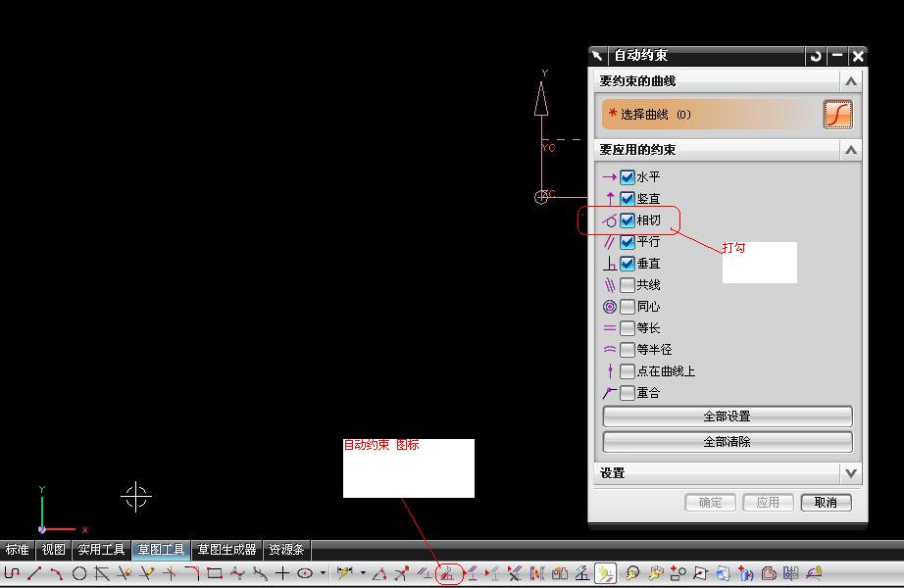The width and height of the screenshot is (904, 588).
Task: Click the Select Curve icon in dialog
Action: click(x=837, y=115)
